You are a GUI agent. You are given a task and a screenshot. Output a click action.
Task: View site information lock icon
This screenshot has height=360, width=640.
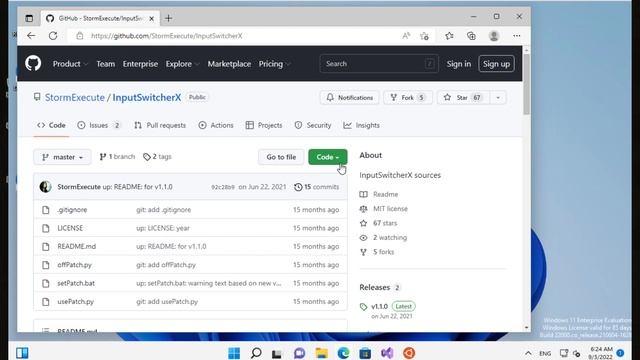click(80, 36)
